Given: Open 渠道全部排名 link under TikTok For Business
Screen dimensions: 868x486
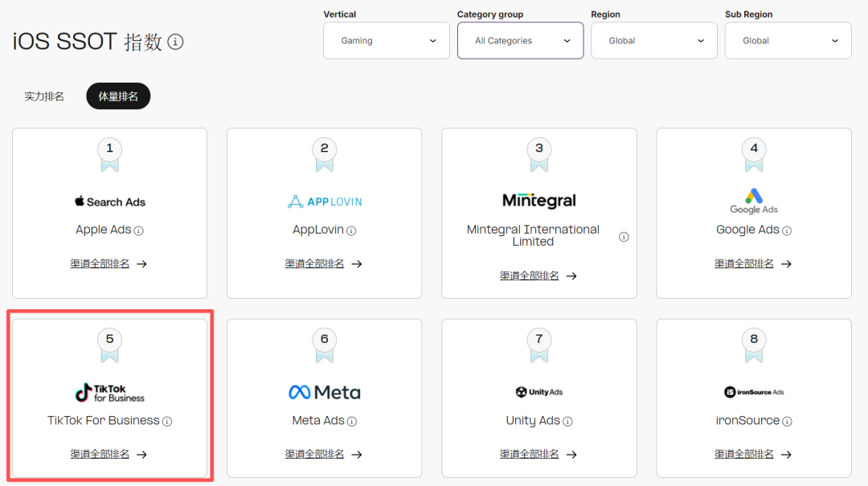Looking at the screenshot, I should 108,455.
